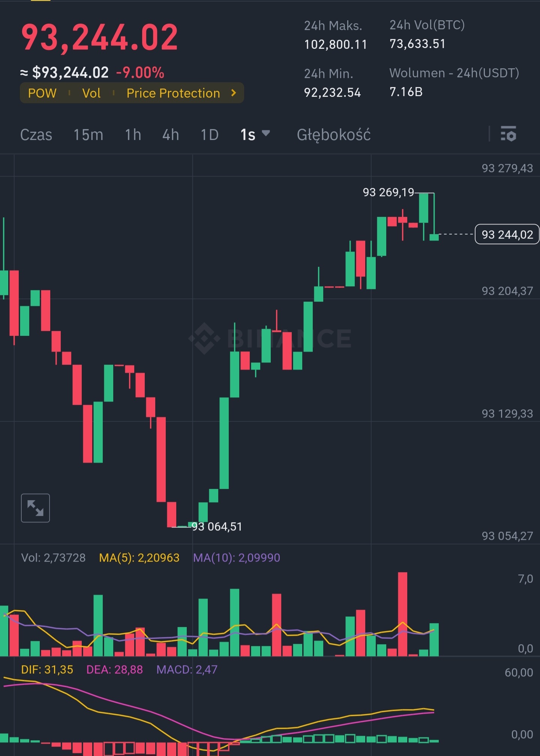Viewport: 540px width, 756px height.
Task: Select the 1h timeframe
Action: [x=133, y=135]
